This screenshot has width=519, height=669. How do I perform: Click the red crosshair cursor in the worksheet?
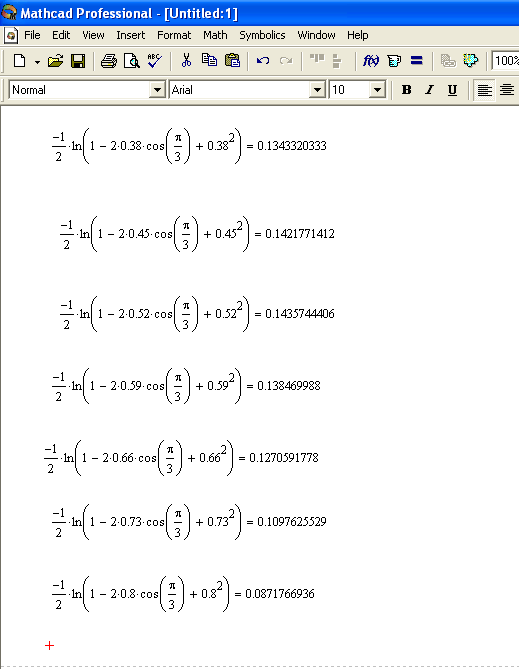click(50, 646)
